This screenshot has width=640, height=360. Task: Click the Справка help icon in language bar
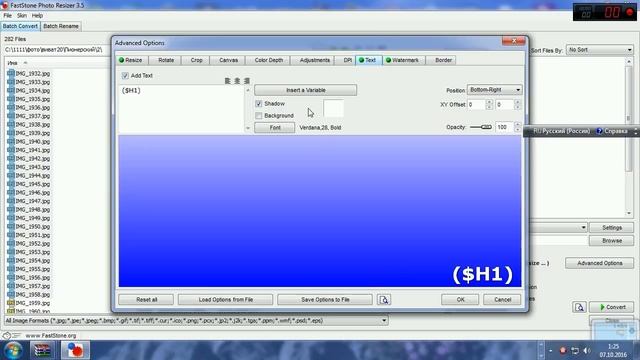pos(599,131)
